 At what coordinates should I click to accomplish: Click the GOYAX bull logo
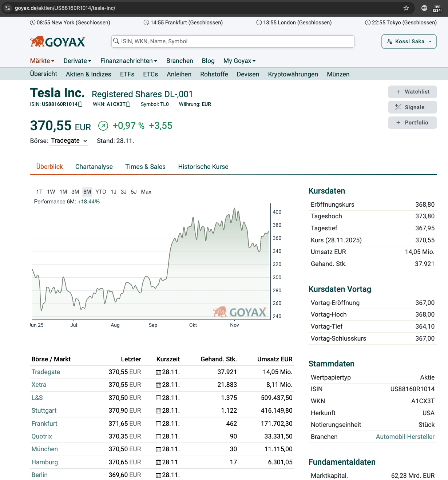[36, 41]
